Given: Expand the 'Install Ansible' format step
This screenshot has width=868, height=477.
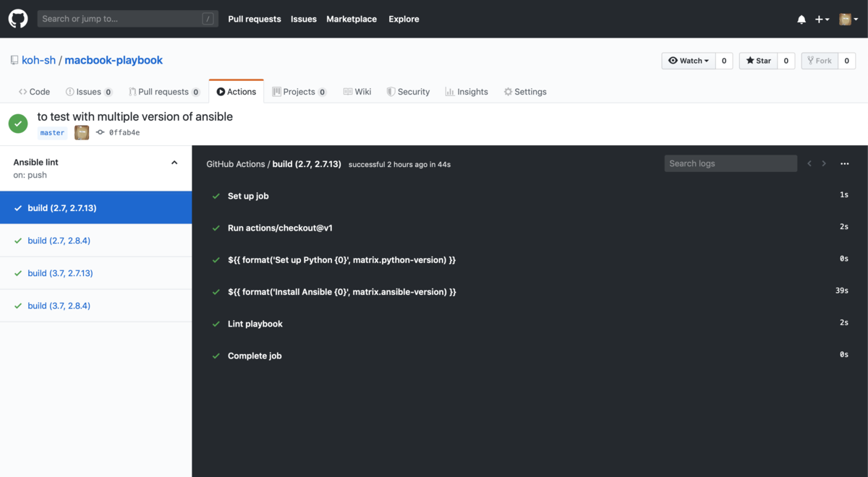Looking at the screenshot, I should (529, 292).
